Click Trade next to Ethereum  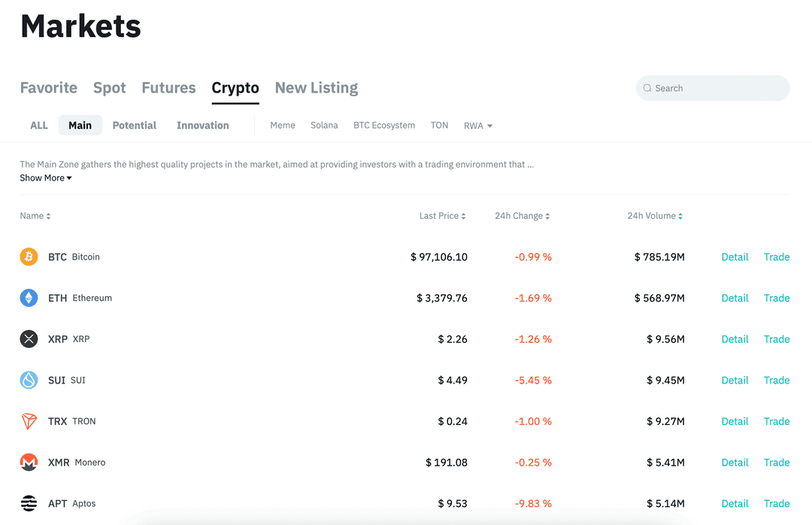[777, 298]
